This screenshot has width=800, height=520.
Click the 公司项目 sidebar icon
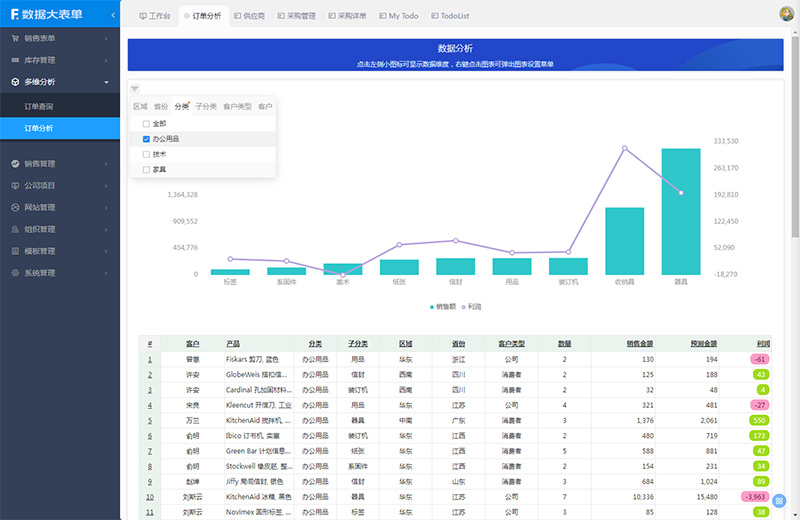pos(15,186)
